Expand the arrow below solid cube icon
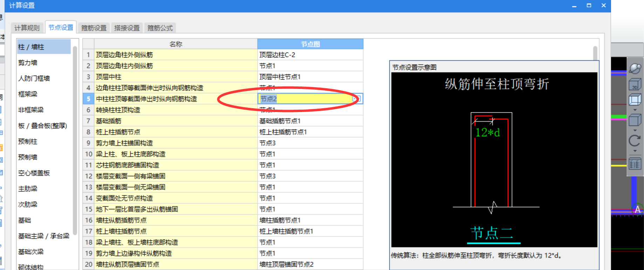 [635, 131]
